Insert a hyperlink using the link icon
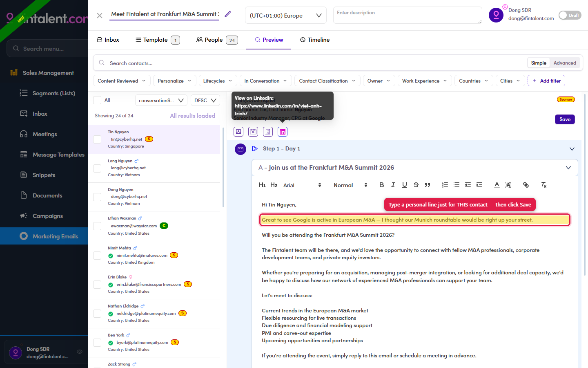This screenshot has width=588, height=368. coord(526,185)
